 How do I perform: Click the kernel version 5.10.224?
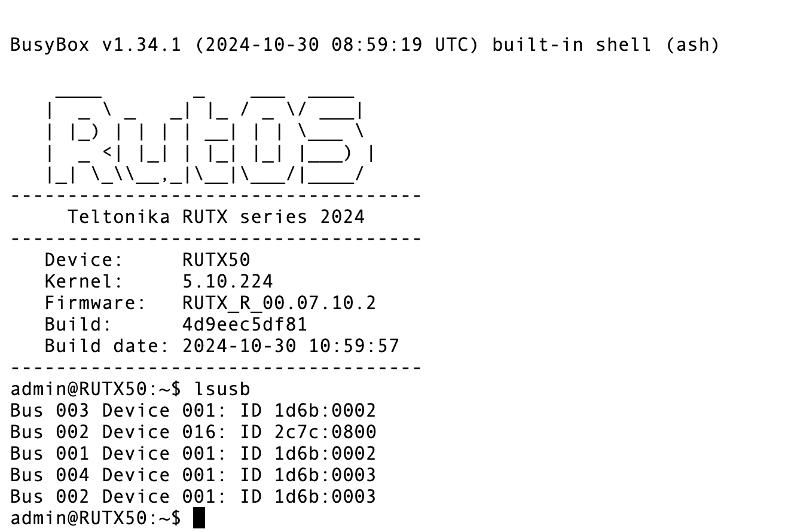click(x=227, y=282)
